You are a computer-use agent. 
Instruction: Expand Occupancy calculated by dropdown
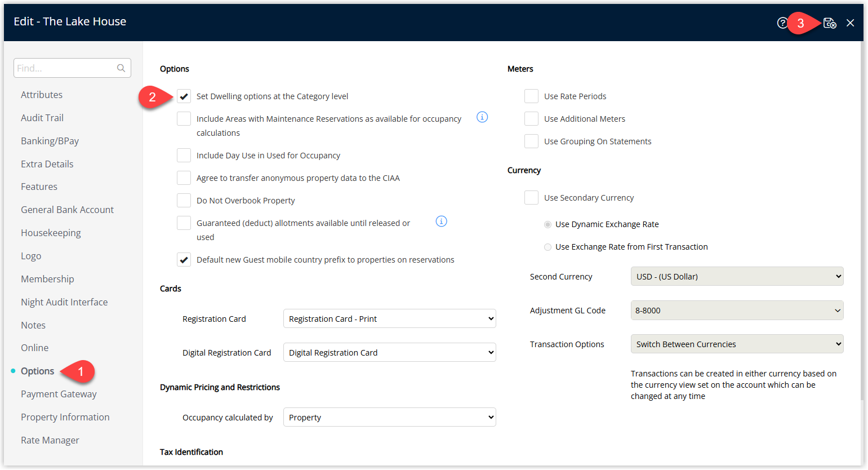tap(390, 417)
